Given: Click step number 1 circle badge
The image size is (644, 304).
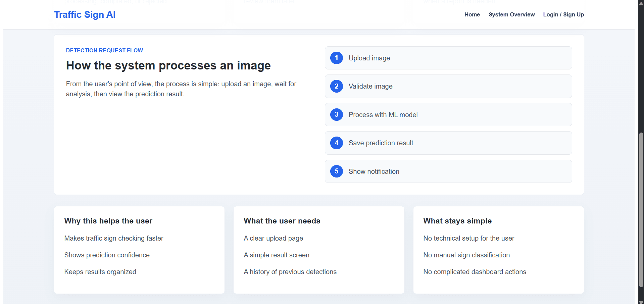Looking at the screenshot, I should point(337,58).
